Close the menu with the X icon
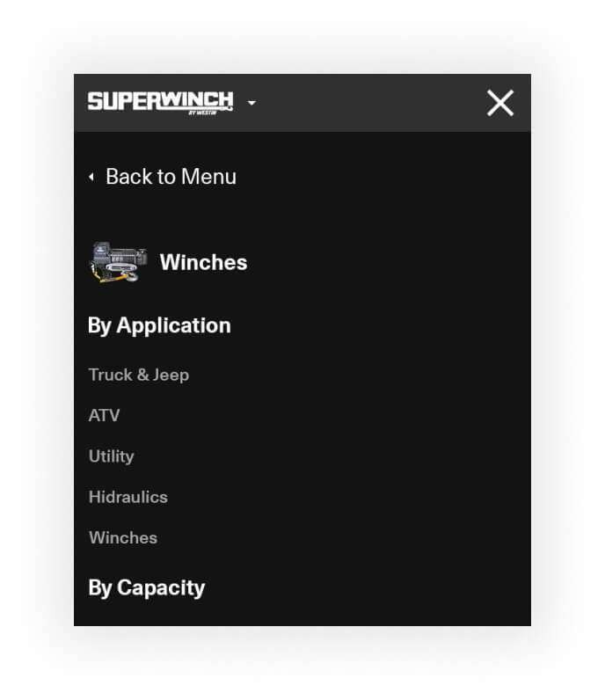605x700 pixels. tap(499, 103)
